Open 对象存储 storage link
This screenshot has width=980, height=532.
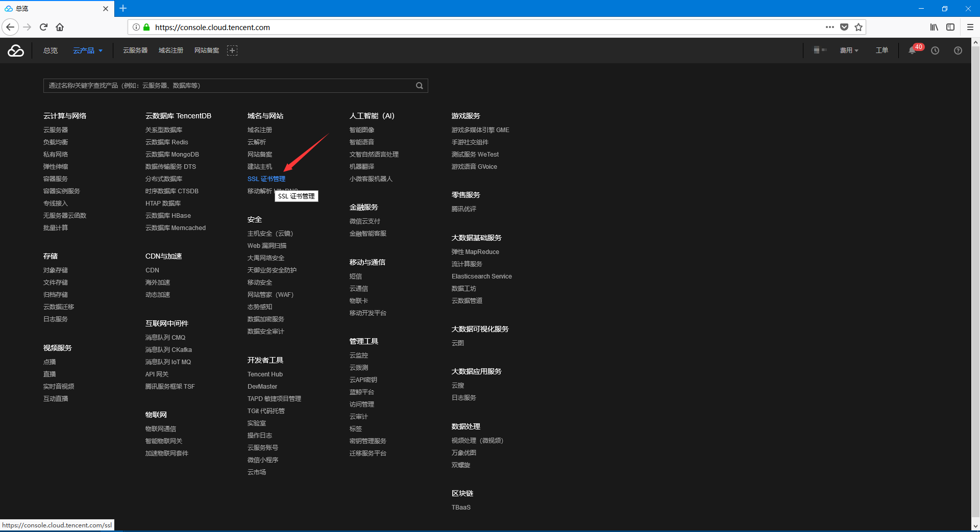click(x=56, y=270)
